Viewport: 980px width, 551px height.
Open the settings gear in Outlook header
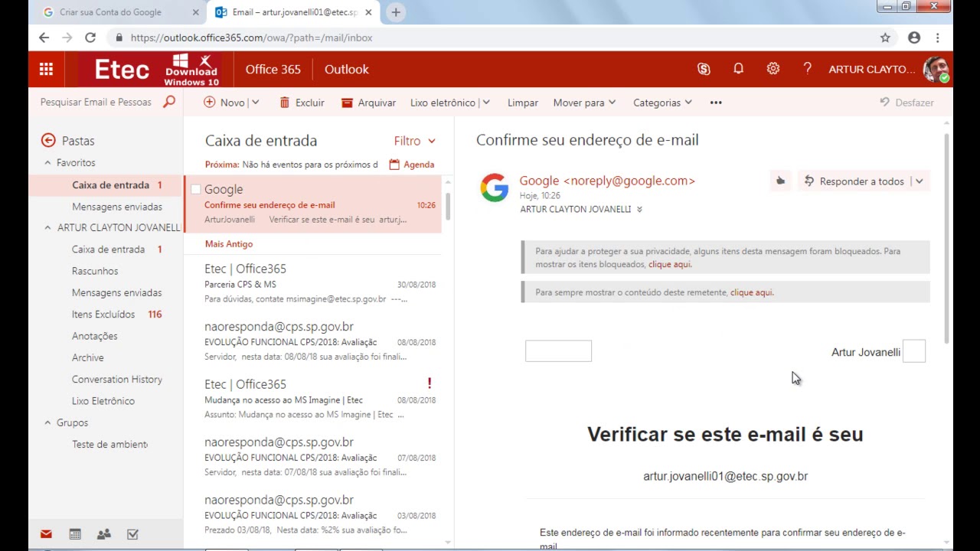(x=773, y=69)
